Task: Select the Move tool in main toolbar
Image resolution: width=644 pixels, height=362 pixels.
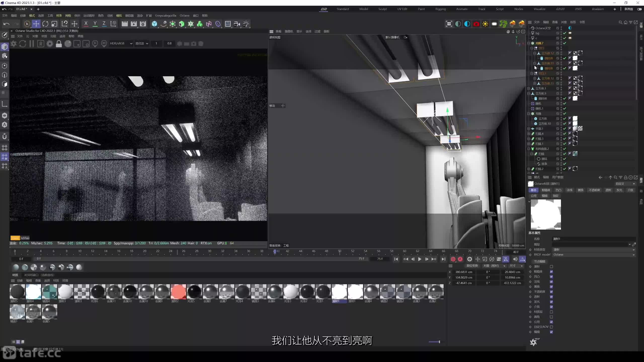Action: pyautogui.click(x=36, y=24)
